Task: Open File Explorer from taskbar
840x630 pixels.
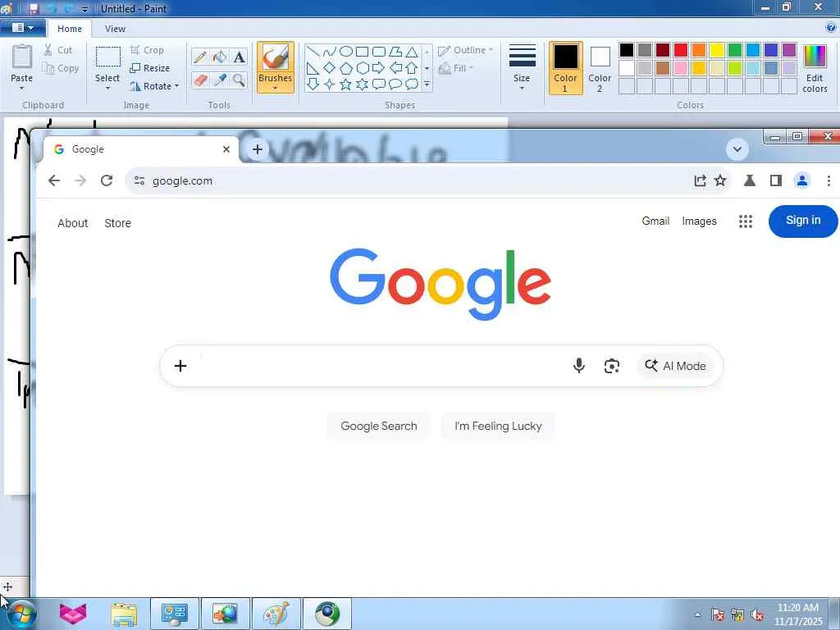Action: click(124, 614)
